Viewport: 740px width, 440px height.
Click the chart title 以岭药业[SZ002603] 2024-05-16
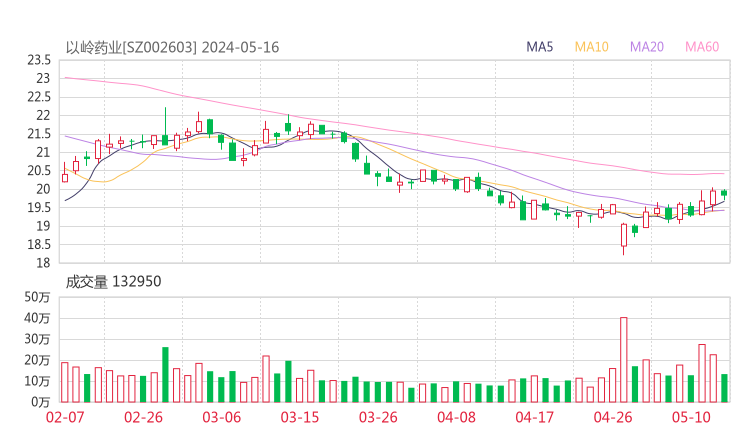[172, 47]
